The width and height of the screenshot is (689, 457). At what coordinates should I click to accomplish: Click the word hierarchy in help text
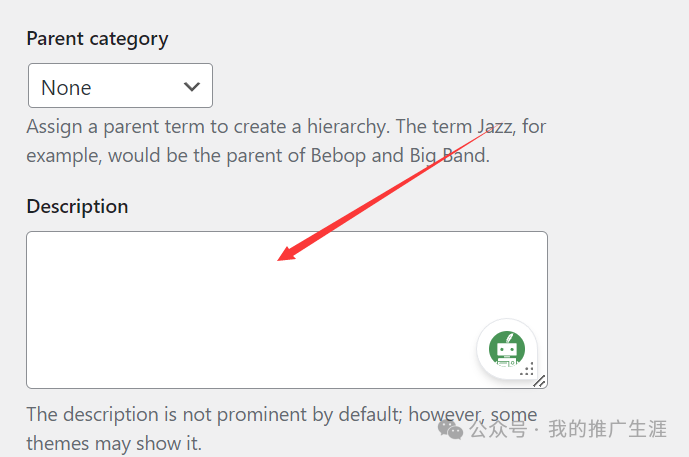(348, 127)
